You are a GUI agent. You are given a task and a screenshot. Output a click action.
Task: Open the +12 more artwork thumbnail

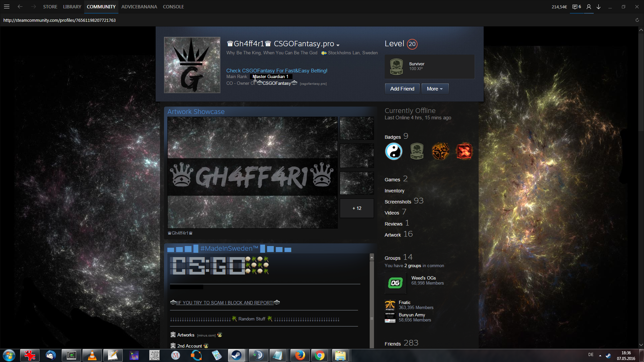click(357, 208)
